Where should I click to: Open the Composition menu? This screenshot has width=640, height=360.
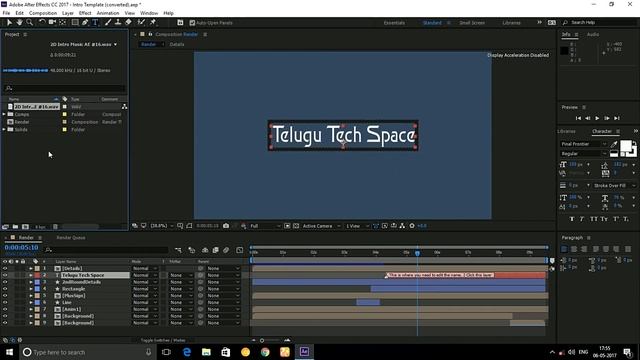pos(43,13)
